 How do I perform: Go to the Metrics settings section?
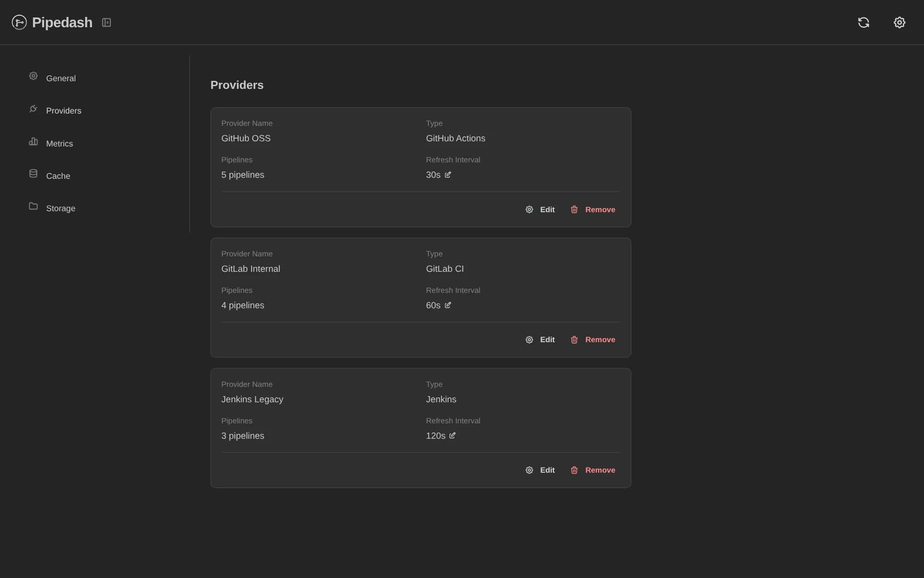60,143
